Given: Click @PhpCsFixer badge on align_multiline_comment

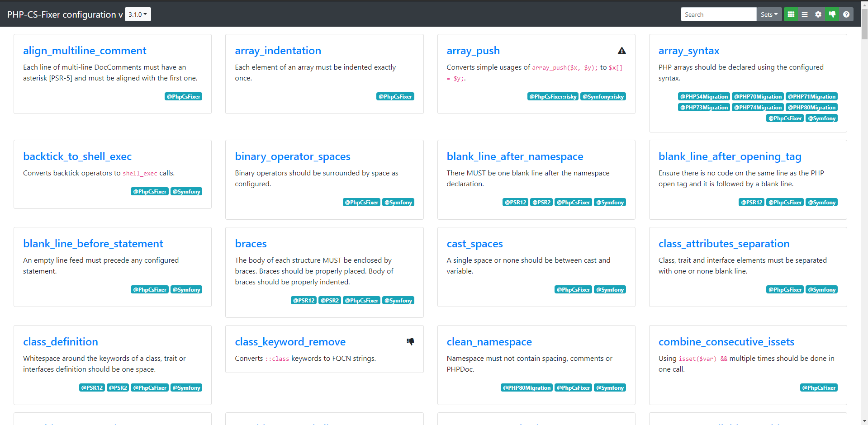Looking at the screenshot, I should pos(183,97).
